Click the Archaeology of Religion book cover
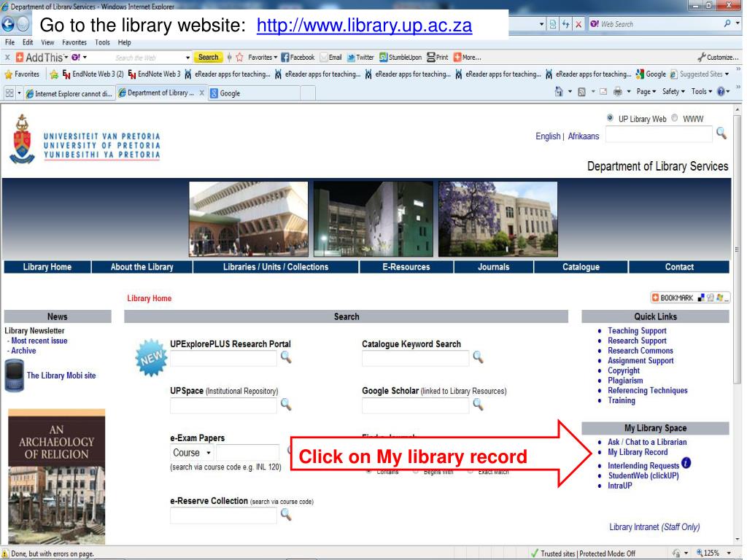The height and width of the screenshot is (560, 747). 56,476
